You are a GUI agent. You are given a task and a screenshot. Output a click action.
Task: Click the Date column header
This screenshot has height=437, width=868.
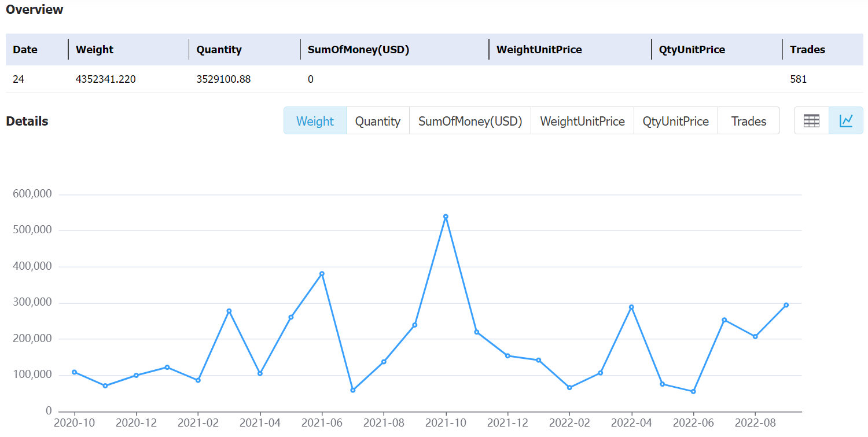25,50
